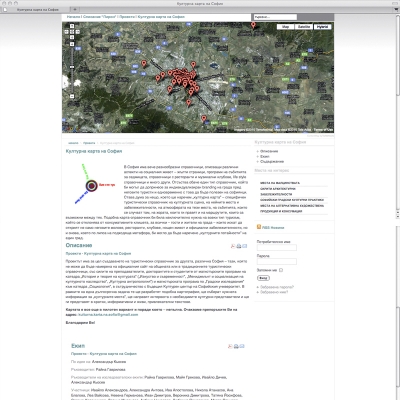The width and height of the screenshot is (400, 400).
Task: Open the Проекти link in top navigation
Action: click(128, 17)
